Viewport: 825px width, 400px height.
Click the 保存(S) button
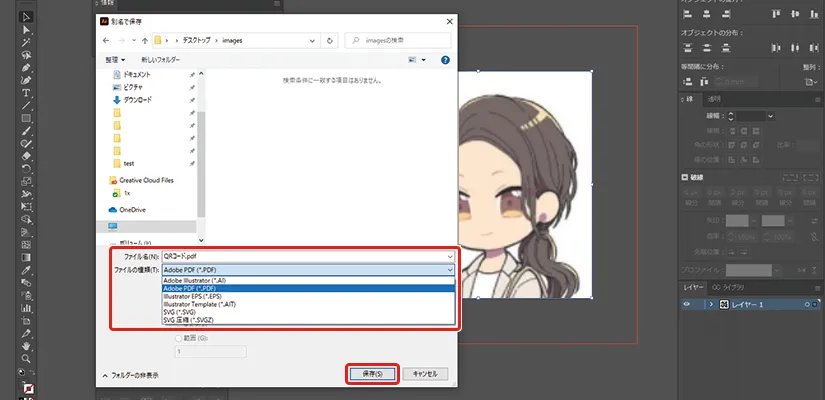pyautogui.click(x=372, y=374)
